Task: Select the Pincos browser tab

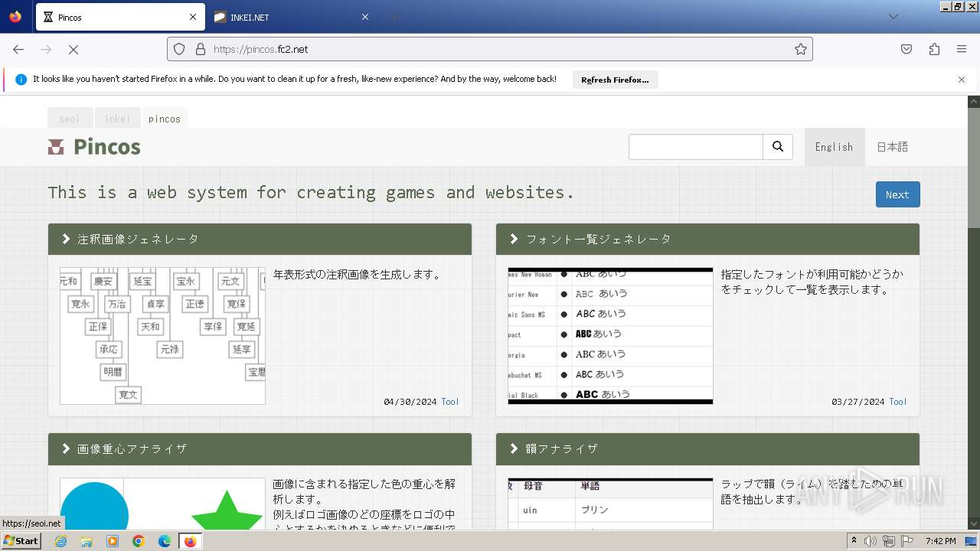Action: [120, 17]
